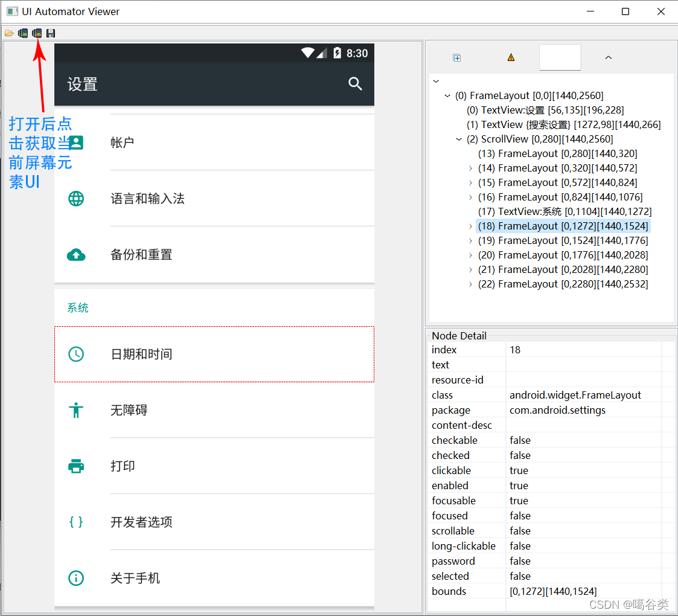Click the 设置 title in phone screenshot
This screenshot has width=678, height=616.
tap(83, 84)
